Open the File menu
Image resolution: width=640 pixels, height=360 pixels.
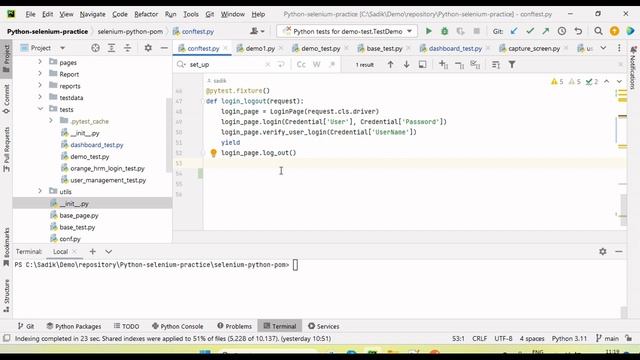pyautogui.click(x=30, y=14)
